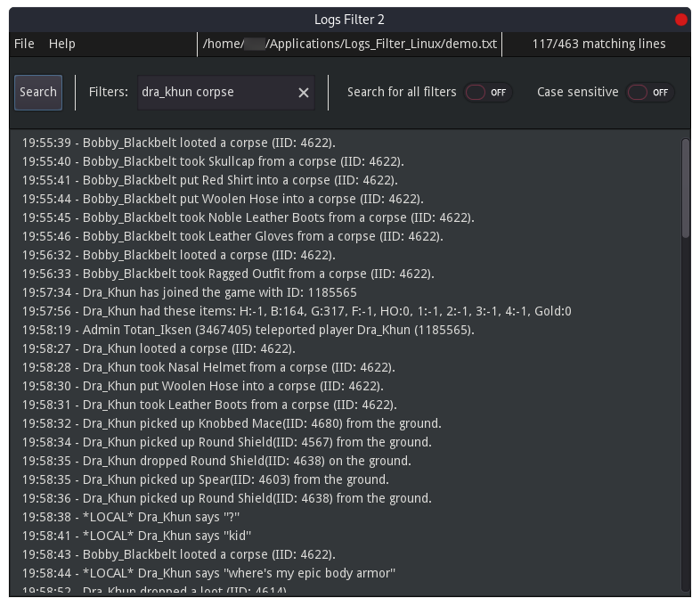Click the 117/463 matching lines counter
The height and width of the screenshot is (606, 700).
click(x=598, y=44)
